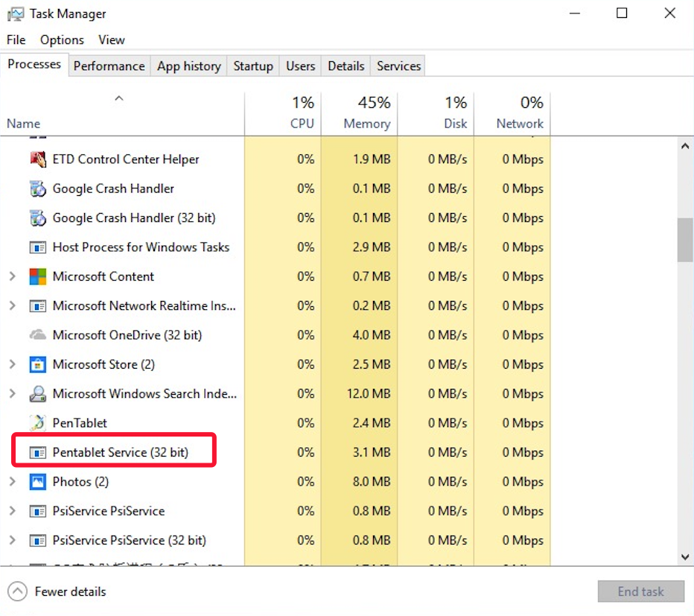This screenshot has width=694, height=616.
Task: Expand the Microsoft Content process group
Action: coord(12,277)
